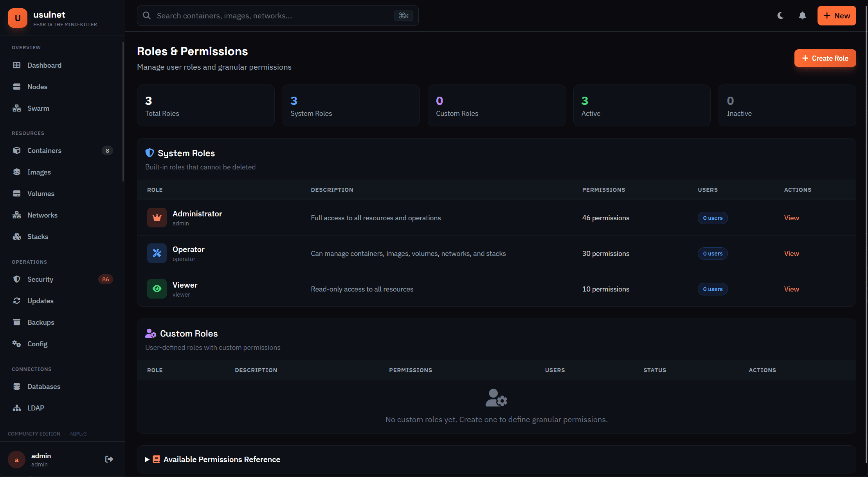Click the Viewer role eye icon
The height and width of the screenshot is (477, 868).
(x=157, y=289)
